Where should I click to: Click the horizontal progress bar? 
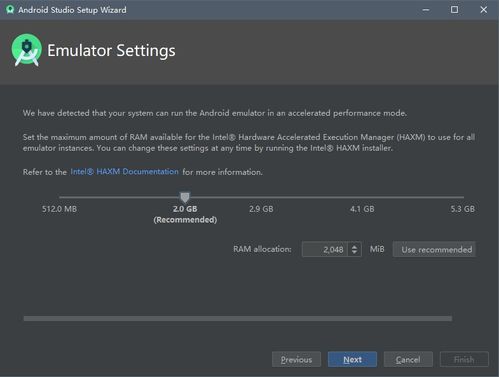(x=238, y=319)
